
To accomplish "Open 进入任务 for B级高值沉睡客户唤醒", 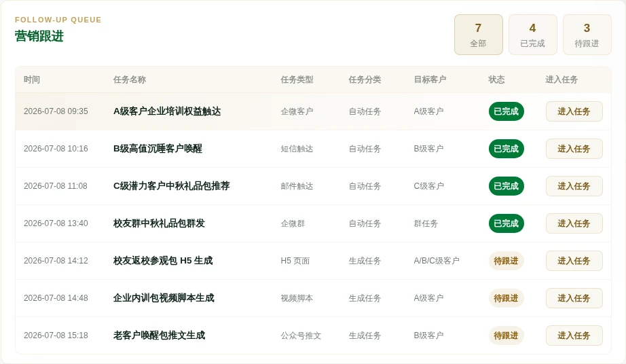I will coord(574,149).
